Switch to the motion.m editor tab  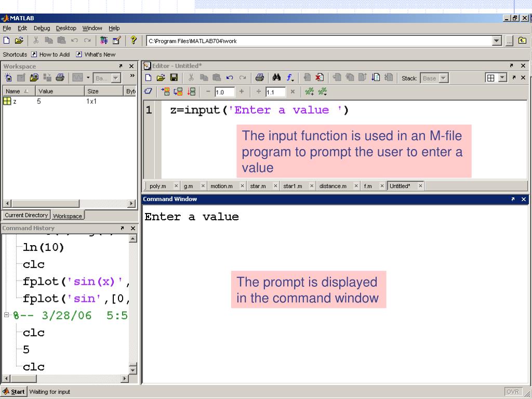click(221, 186)
